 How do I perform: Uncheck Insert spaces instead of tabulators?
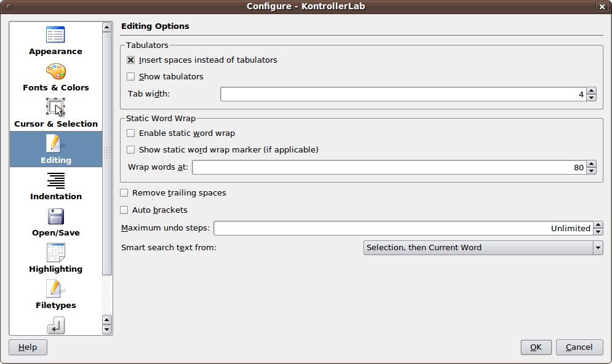(x=130, y=60)
